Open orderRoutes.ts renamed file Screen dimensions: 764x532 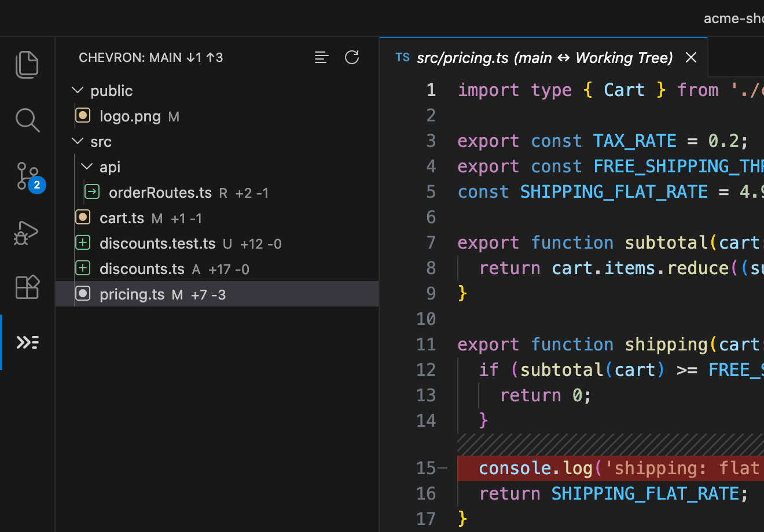(x=218, y=193)
